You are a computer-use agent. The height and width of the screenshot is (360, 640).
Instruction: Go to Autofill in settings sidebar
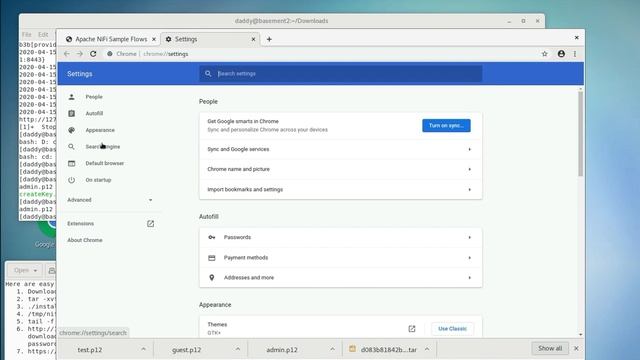point(94,113)
